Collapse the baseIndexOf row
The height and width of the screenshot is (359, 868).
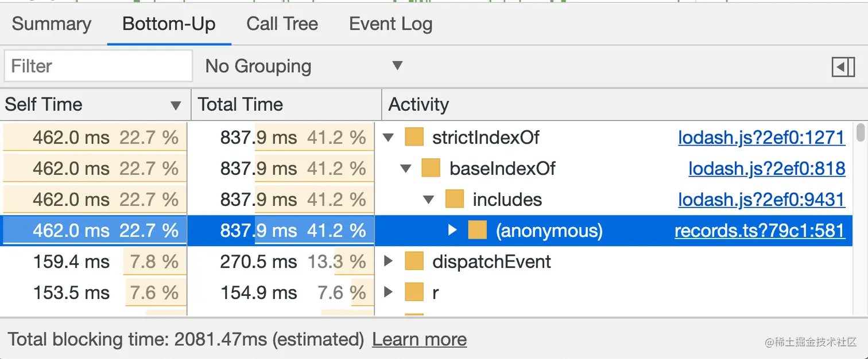pyautogui.click(x=406, y=169)
